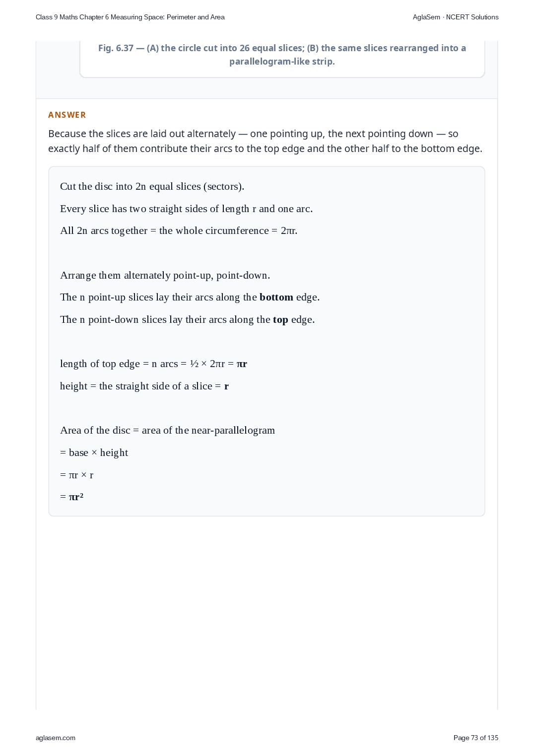Click the paragraph beginning 'Because the slices are laid out'
The image size is (534, 756).
266,141
